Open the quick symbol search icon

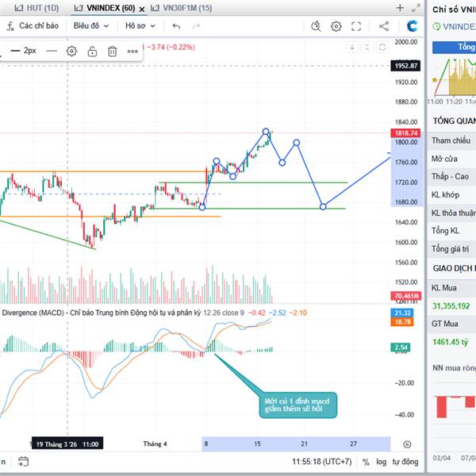pyautogui.click(x=316, y=26)
